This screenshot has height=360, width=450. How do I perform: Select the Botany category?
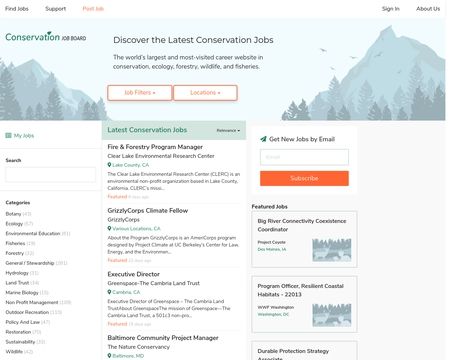[x=13, y=214]
